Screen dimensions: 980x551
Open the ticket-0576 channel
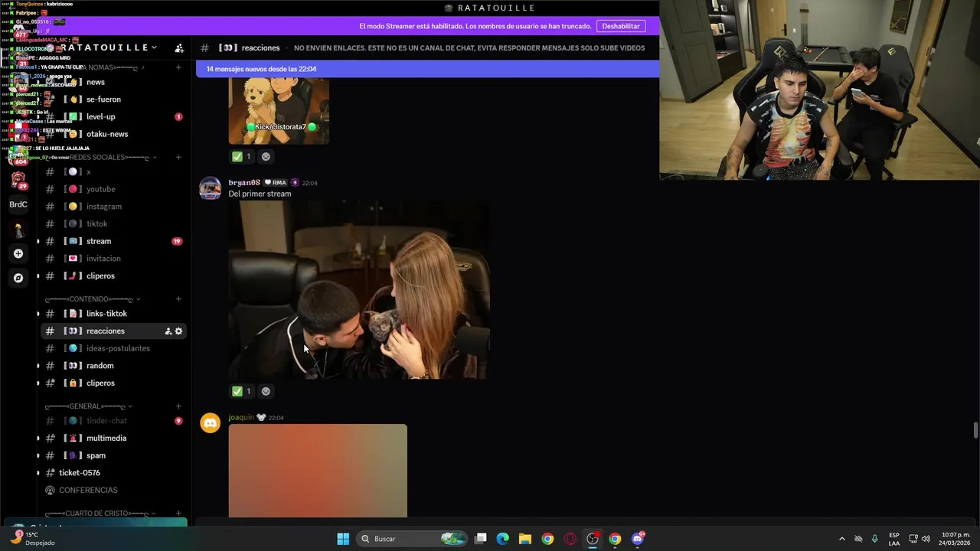click(113, 473)
